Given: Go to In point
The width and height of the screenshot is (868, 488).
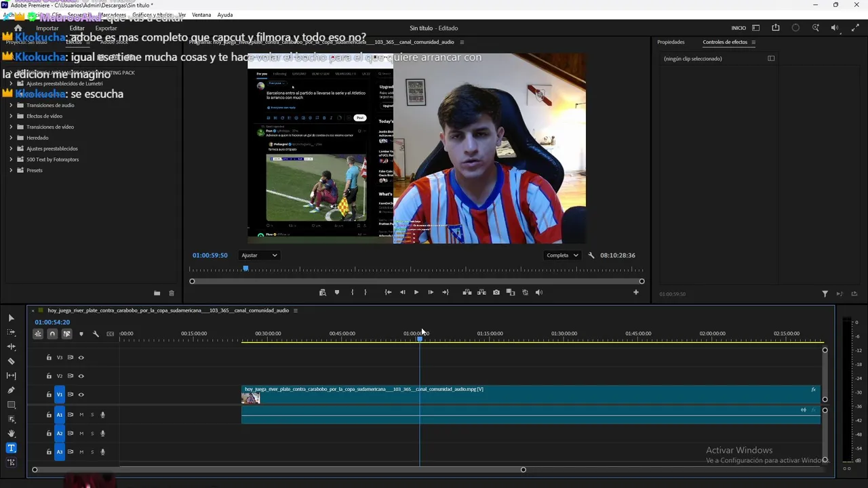Looking at the screenshot, I should click(388, 292).
